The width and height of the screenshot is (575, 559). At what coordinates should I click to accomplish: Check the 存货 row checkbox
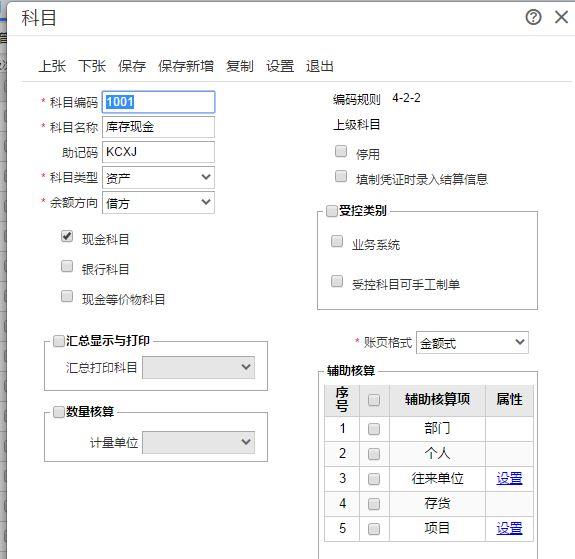(374, 504)
